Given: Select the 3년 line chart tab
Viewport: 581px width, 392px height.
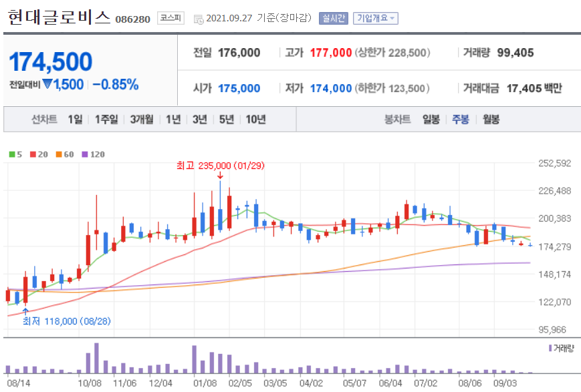Looking at the screenshot, I should (200, 119).
